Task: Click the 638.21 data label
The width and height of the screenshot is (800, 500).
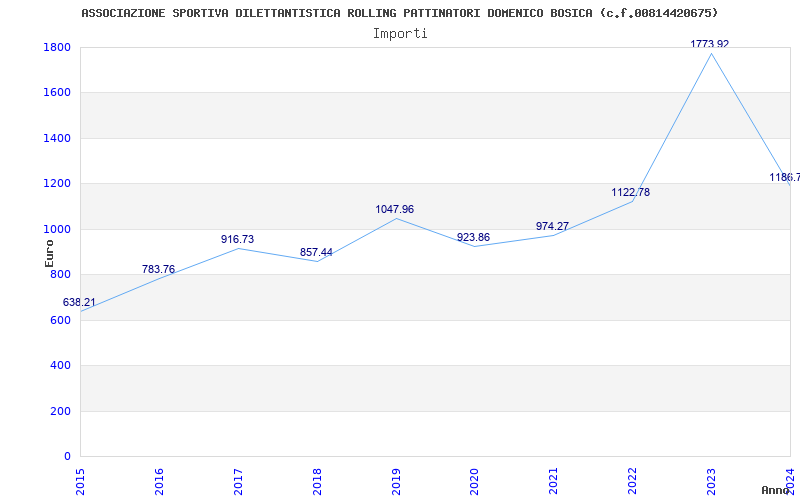Action: coord(79,303)
